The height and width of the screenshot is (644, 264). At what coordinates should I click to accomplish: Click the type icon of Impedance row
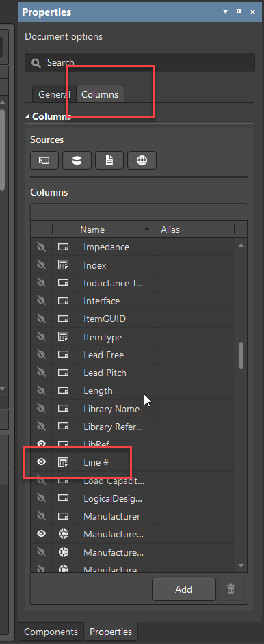(63, 247)
